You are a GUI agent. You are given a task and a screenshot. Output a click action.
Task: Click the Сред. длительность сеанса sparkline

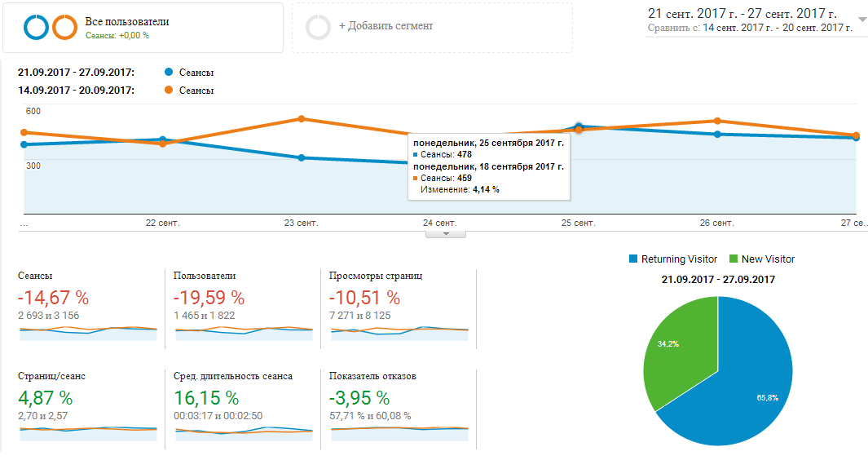click(x=245, y=433)
